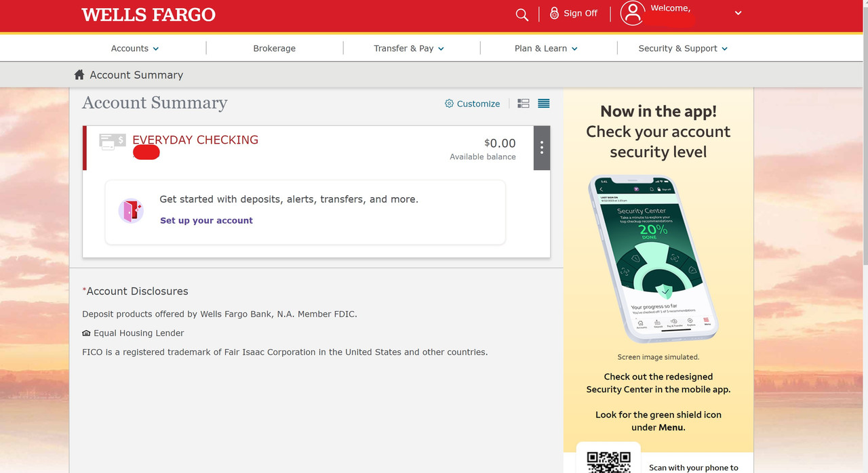
Task: Click Set up your account link
Action: point(206,220)
